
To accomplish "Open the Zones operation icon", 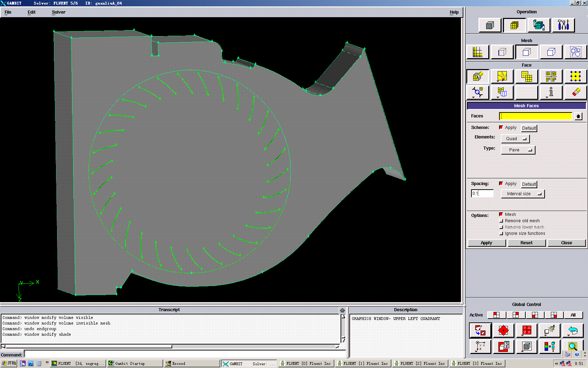I will (539, 25).
